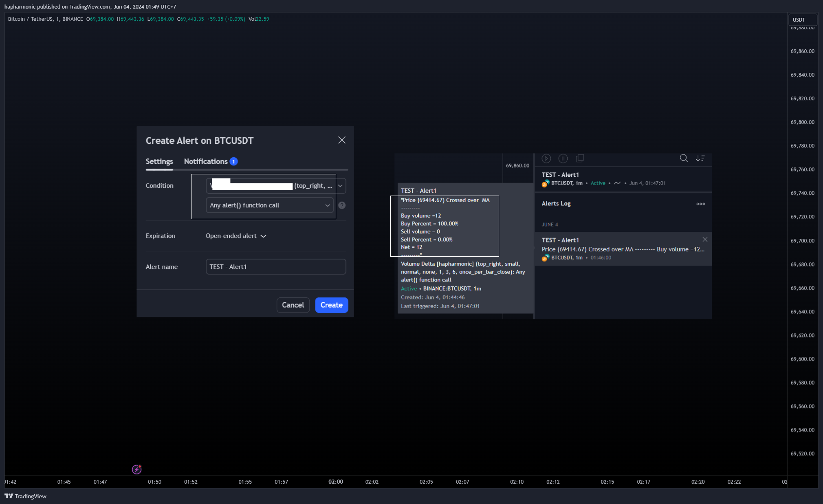
Task: Click condition help question mark icon
Action: (342, 205)
